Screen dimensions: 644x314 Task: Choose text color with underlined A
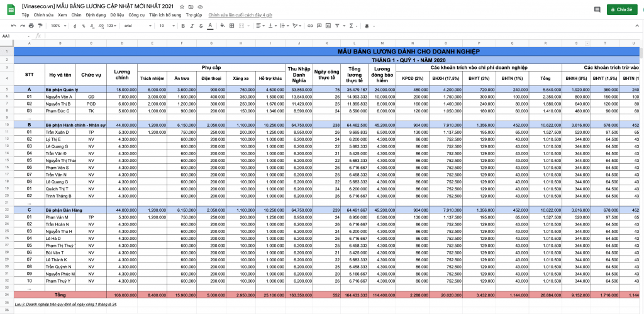210,26
